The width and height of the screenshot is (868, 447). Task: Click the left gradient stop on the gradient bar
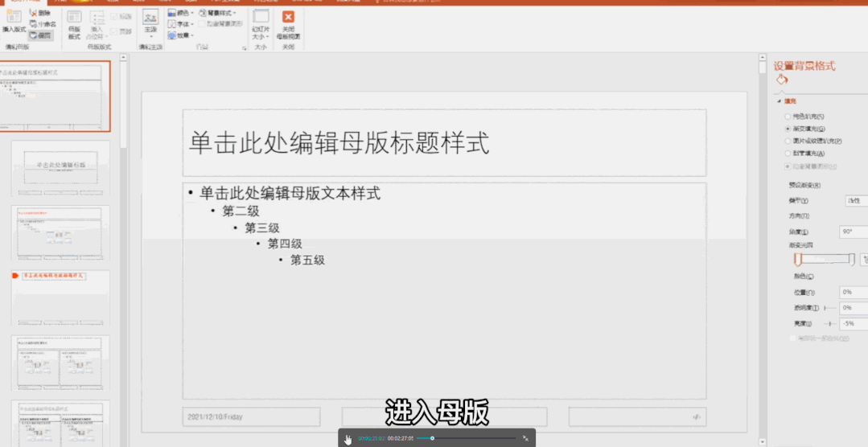click(x=798, y=260)
